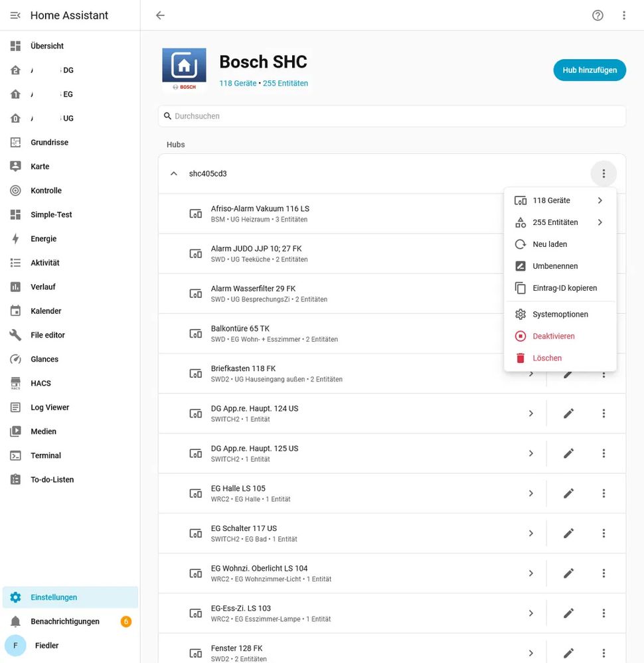
Task: Click the Hub hinzufügen button
Action: coord(590,70)
